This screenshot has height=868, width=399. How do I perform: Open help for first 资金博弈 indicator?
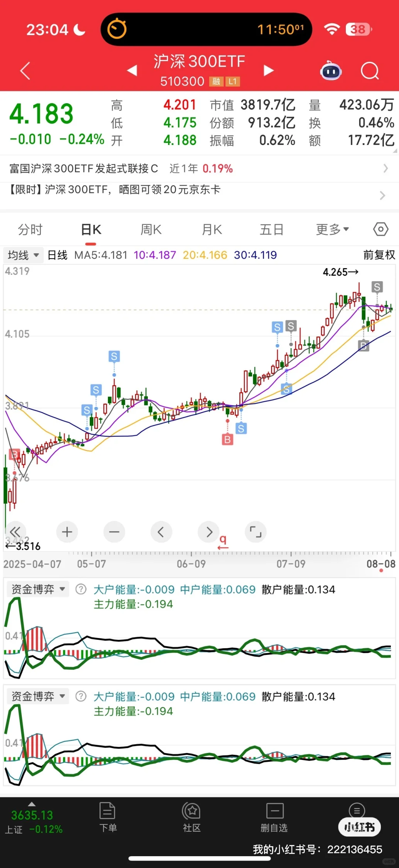click(81, 589)
